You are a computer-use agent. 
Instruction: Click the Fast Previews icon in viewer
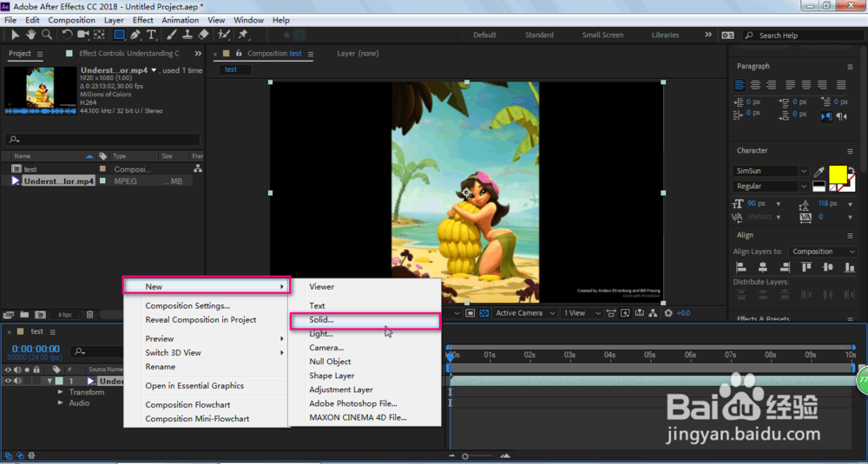pyautogui.click(x=626, y=313)
